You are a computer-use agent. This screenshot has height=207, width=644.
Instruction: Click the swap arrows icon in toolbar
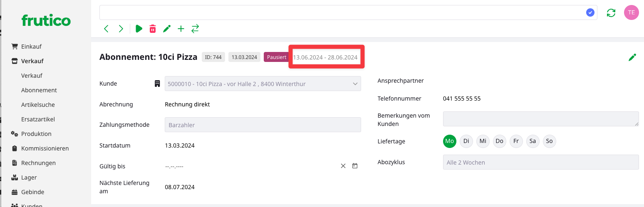point(195,29)
